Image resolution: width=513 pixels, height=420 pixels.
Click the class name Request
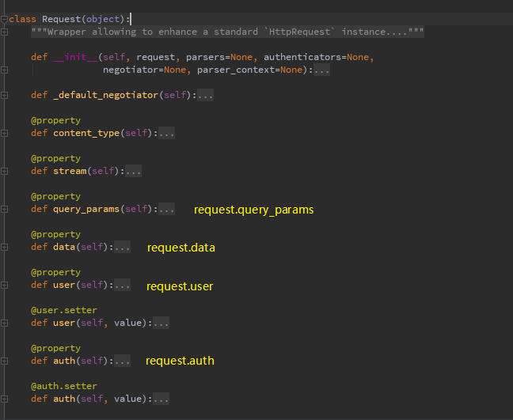(61, 19)
